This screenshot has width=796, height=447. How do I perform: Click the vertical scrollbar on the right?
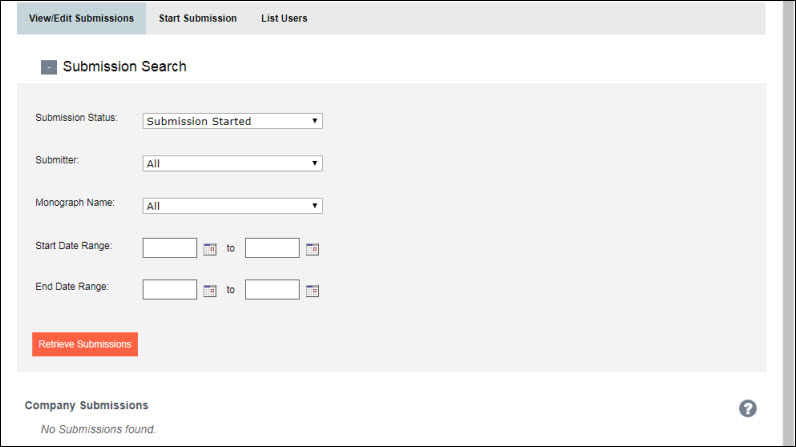pos(788,220)
